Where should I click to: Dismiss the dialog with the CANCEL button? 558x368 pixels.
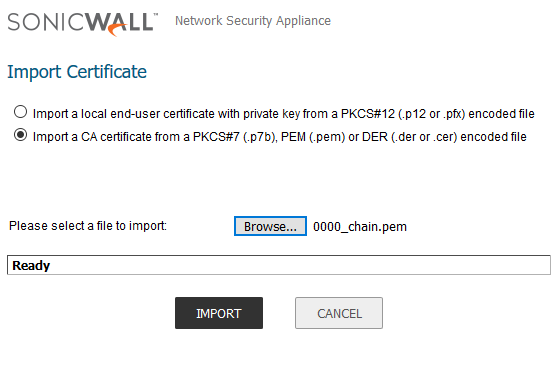coord(339,313)
